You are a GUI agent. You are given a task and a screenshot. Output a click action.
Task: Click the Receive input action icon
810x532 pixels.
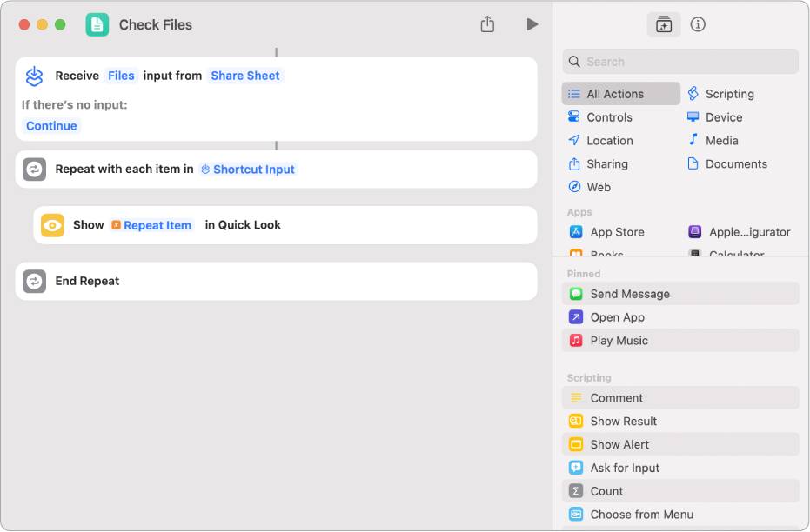click(35, 76)
